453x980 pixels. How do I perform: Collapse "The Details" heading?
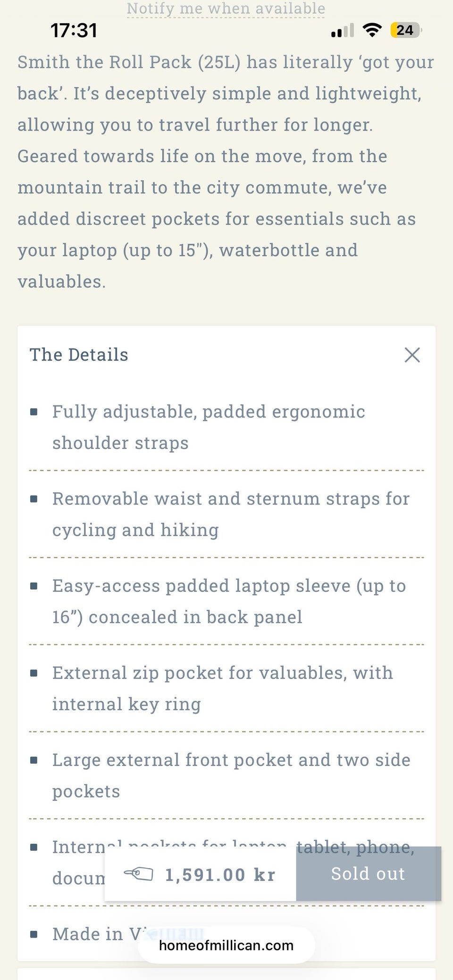click(x=79, y=355)
